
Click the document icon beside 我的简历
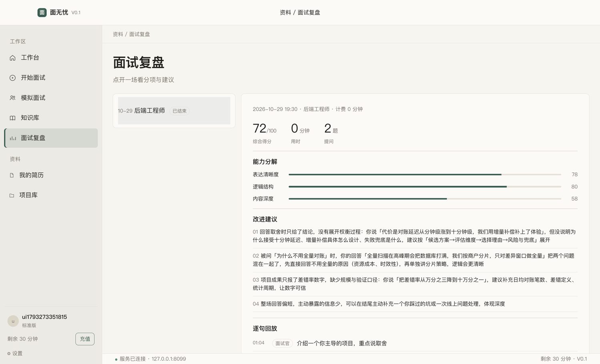tap(12, 175)
